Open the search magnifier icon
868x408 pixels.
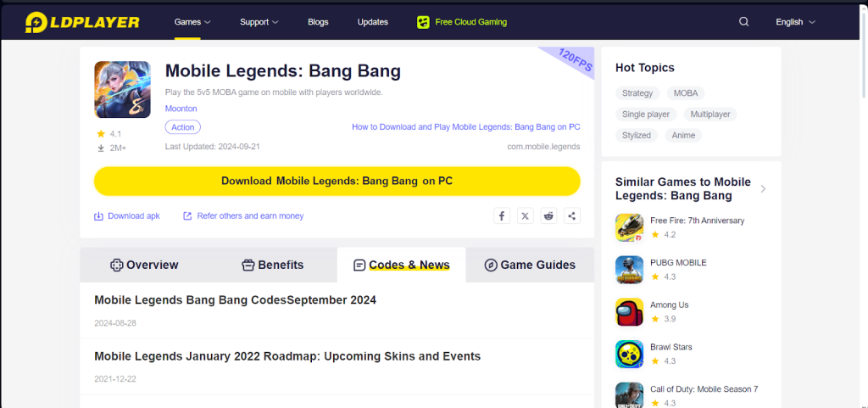click(x=744, y=22)
